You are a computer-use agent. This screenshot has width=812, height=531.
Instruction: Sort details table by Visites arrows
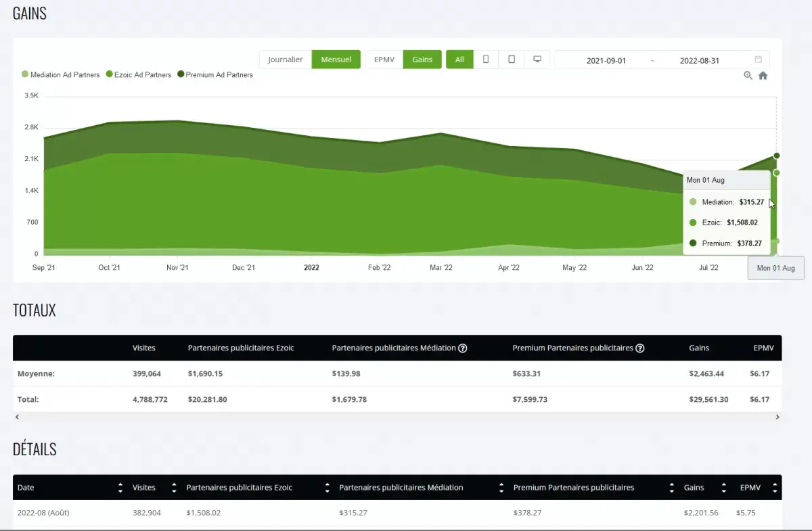174,488
